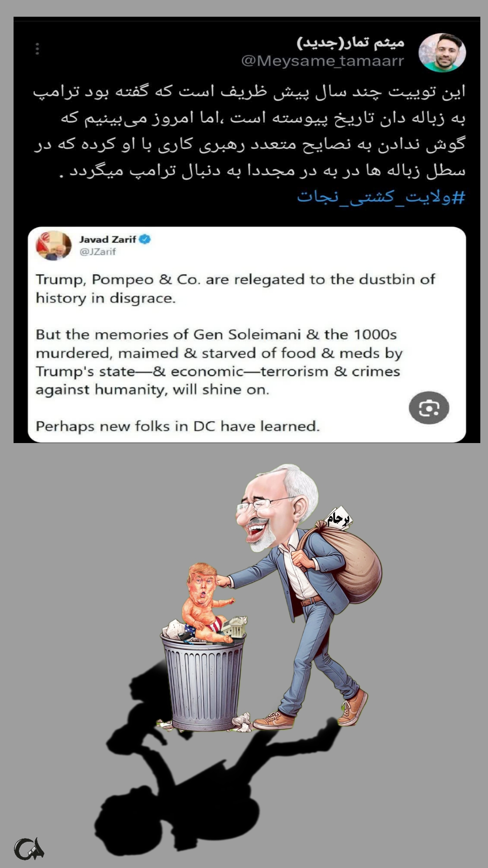488x868 pixels.
Task: Click the Persian tweet body text
Action: (x=249, y=131)
